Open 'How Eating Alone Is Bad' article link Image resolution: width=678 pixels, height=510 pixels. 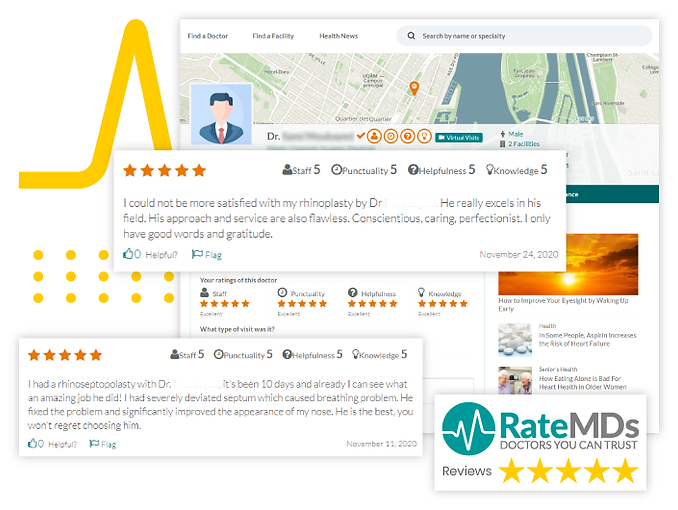tap(582, 383)
